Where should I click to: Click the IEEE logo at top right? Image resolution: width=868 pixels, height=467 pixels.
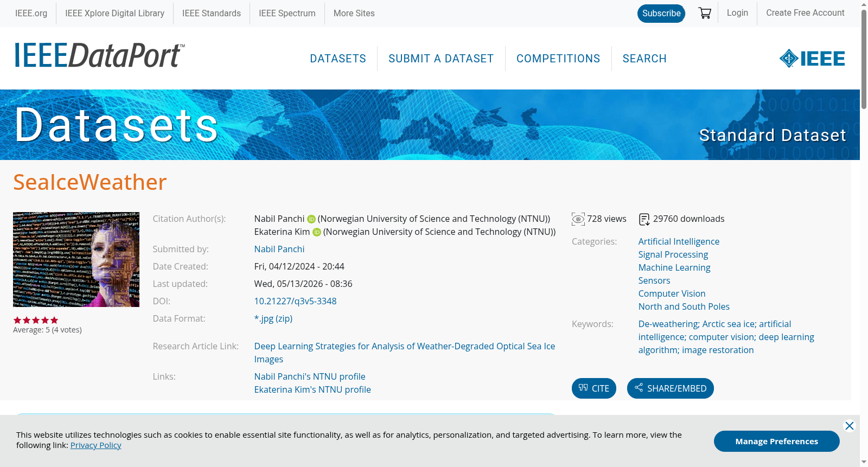812,58
